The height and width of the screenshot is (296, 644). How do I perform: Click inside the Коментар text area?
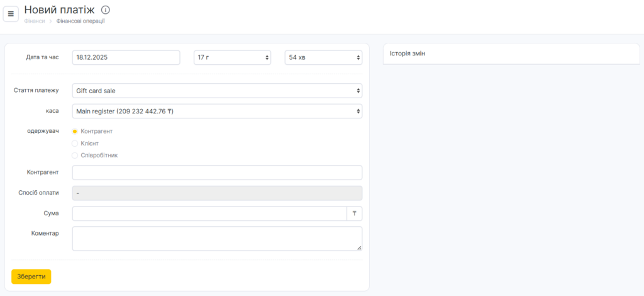click(x=217, y=239)
